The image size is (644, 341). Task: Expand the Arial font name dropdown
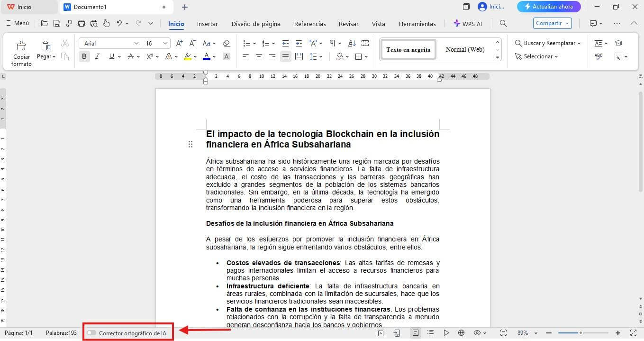point(136,43)
